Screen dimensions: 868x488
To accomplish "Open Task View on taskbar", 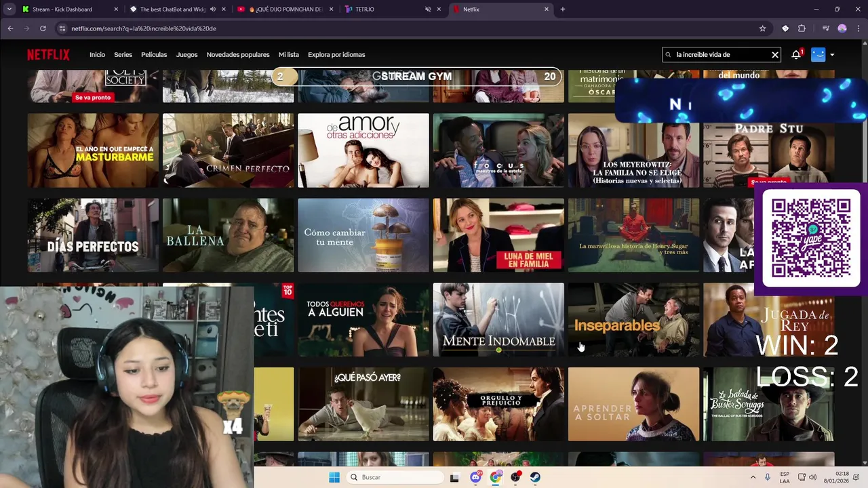I will pyautogui.click(x=454, y=477).
